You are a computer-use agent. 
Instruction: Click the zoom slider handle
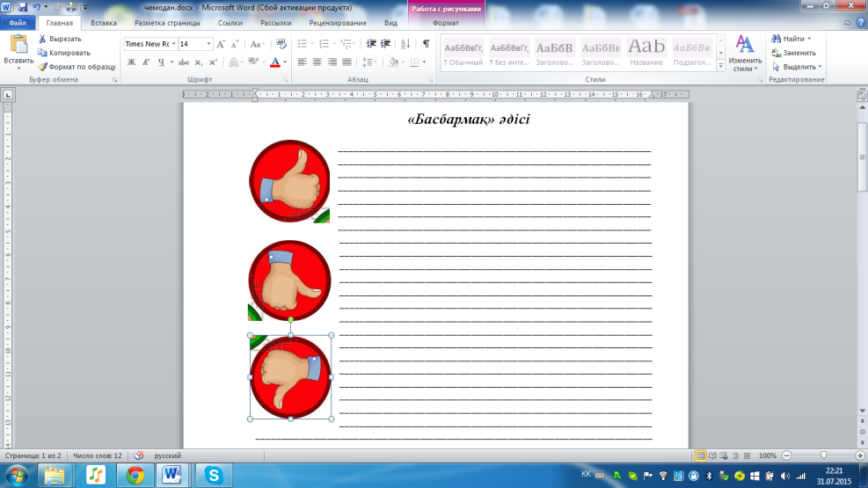824,455
